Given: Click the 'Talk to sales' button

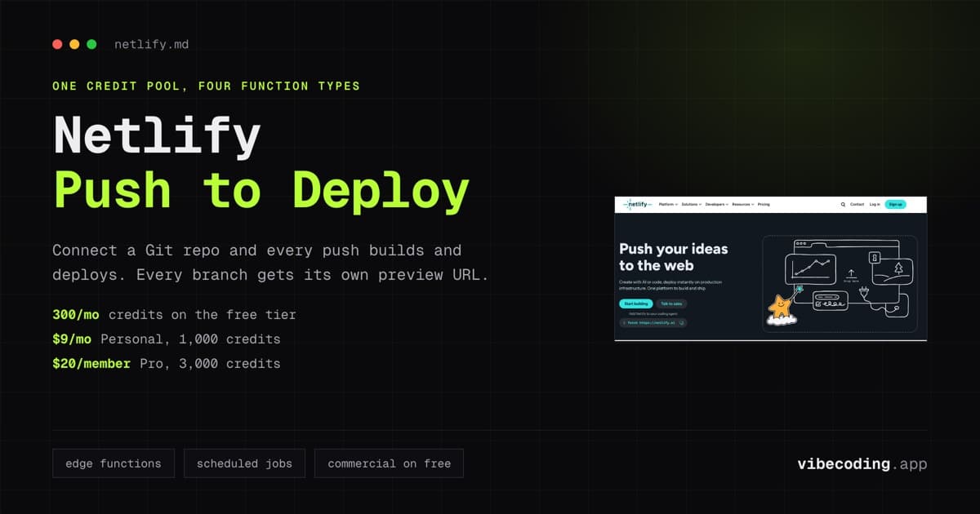Looking at the screenshot, I should tap(671, 304).
